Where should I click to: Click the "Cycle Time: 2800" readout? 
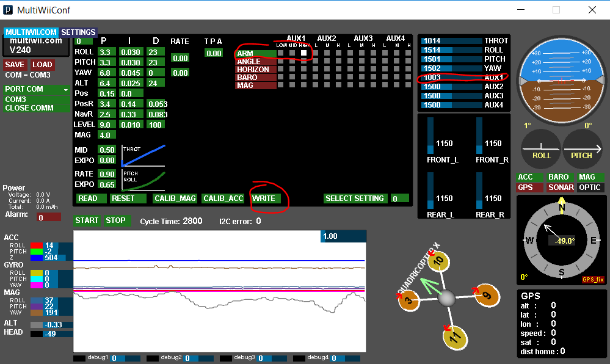tap(171, 221)
